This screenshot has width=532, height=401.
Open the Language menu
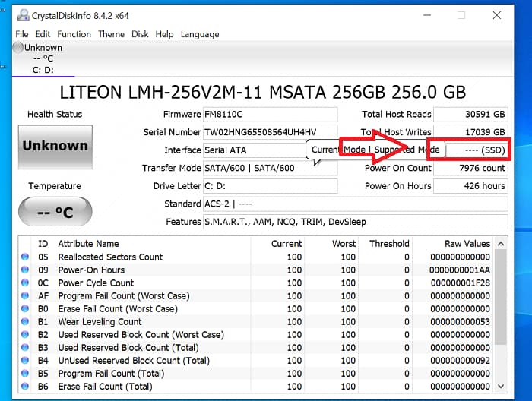point(199,34)
